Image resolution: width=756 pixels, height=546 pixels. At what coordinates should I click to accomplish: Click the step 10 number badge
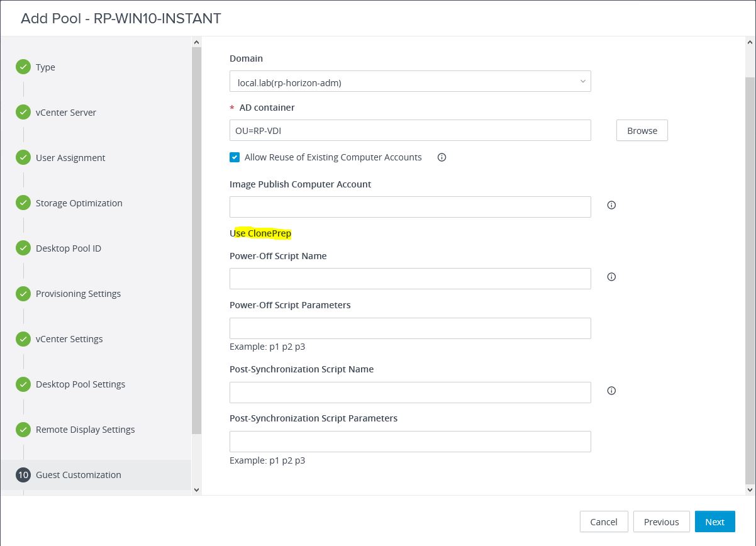(x=23, y=475)
